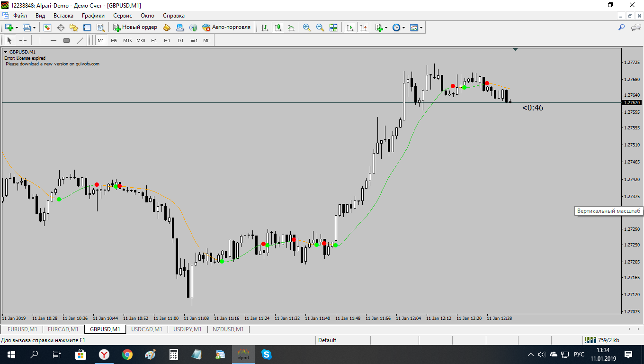Open the Market Watch panel icon
Image resolution: width=644 pixels, height=364 pixels.
[47, 27]
